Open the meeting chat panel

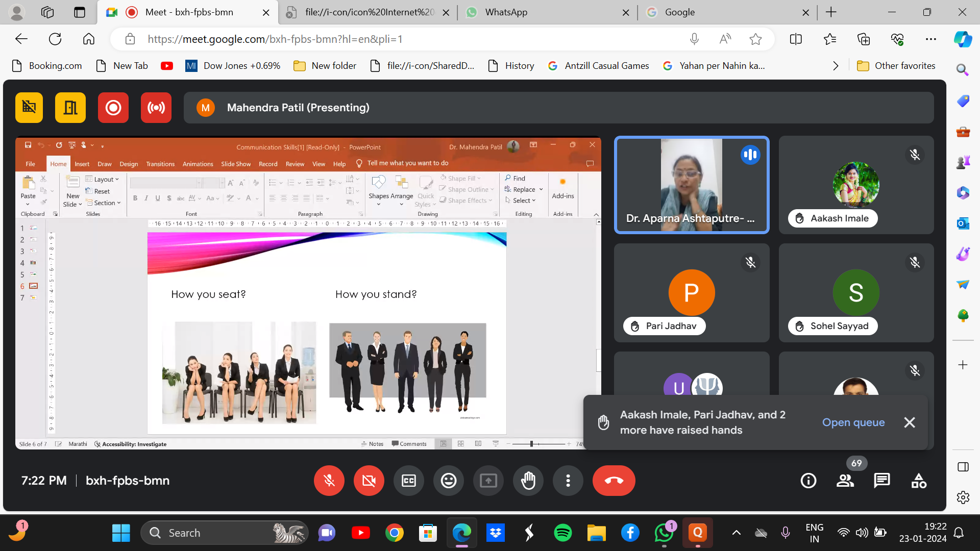(881, 481)
